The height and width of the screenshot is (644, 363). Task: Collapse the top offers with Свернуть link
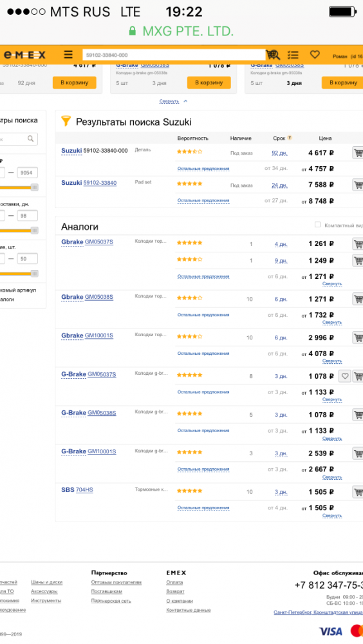[169, 101]
